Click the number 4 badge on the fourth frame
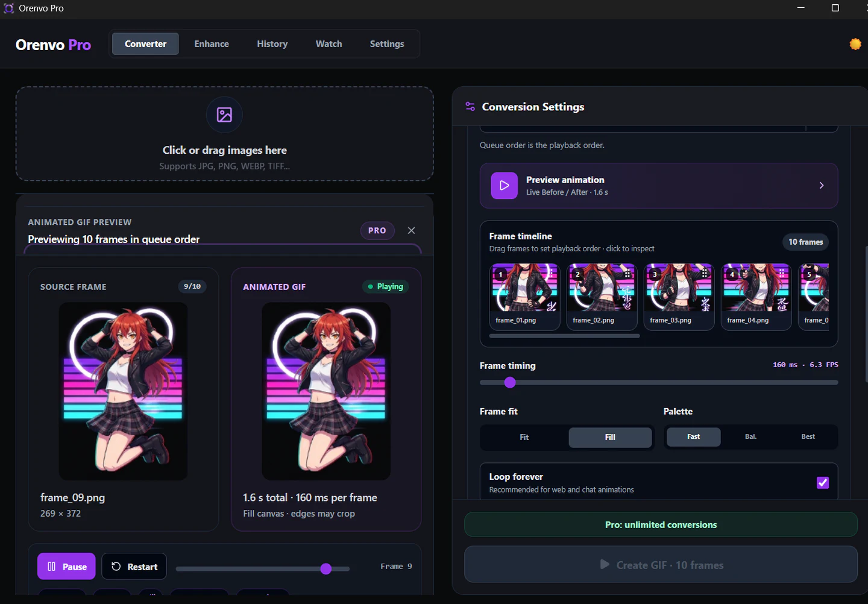The height and width of the screenshot is (604, 868). [x=732, y=274]
